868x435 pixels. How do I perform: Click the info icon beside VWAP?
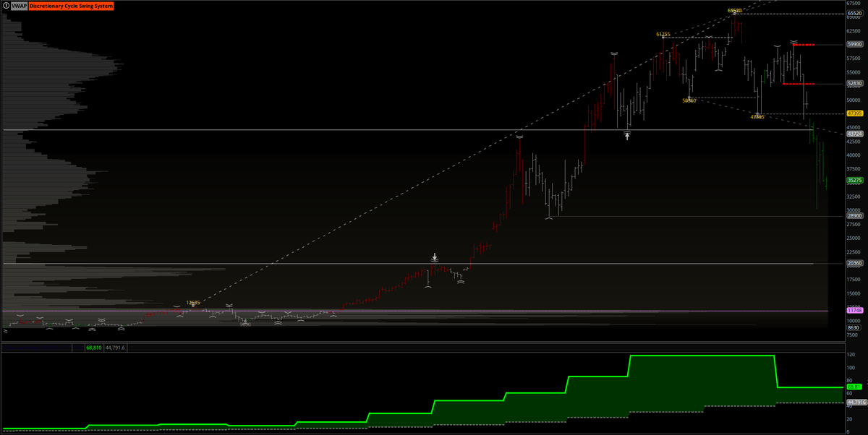coord(6,5)
